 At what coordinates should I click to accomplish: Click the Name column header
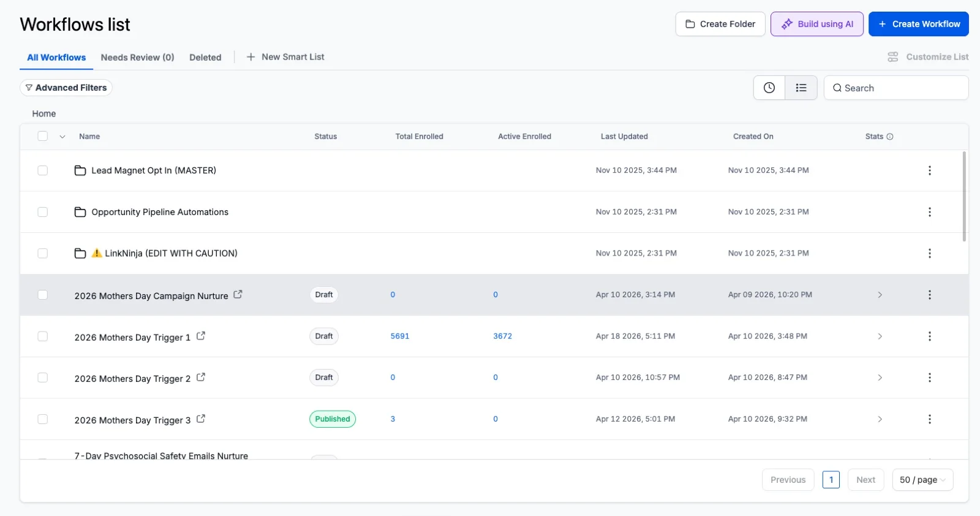[x=89, y=137]
